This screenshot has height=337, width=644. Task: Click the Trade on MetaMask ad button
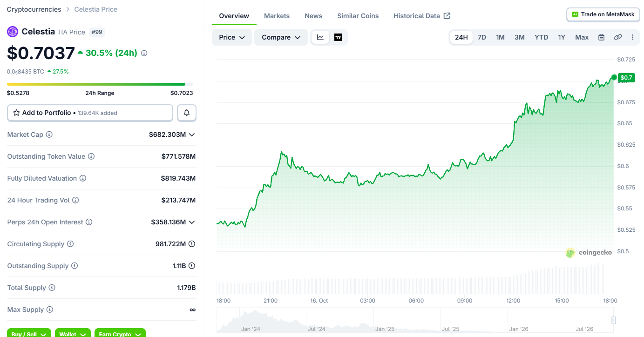pyautogui.click(x=603, y=14)
